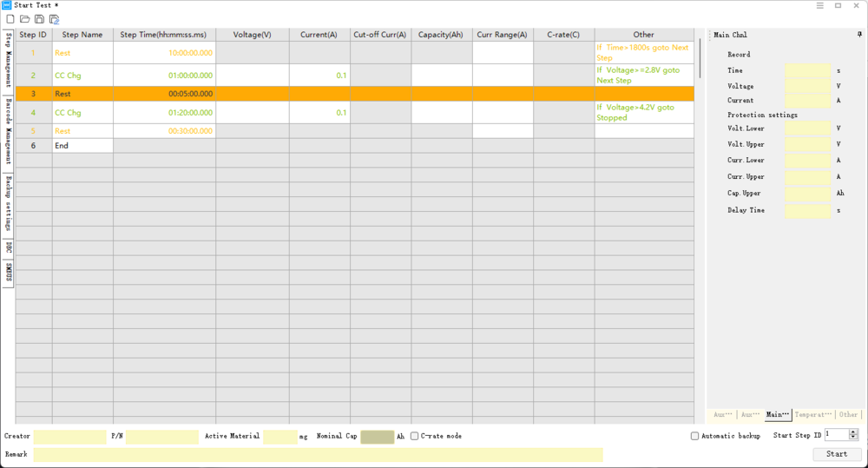Decrease the Start Step ID with down arrow
Image resolution: width=868 pixels, height=468 pixels.
(853, 438)
